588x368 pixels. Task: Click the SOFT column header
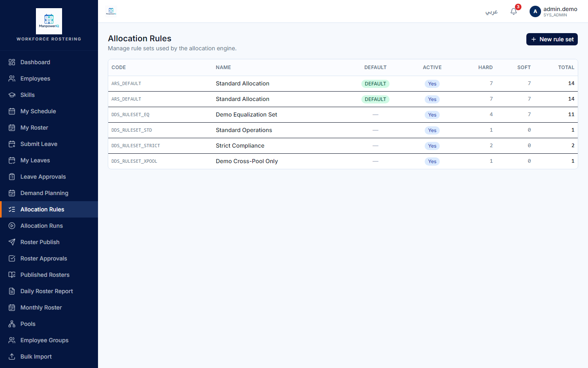524,67
